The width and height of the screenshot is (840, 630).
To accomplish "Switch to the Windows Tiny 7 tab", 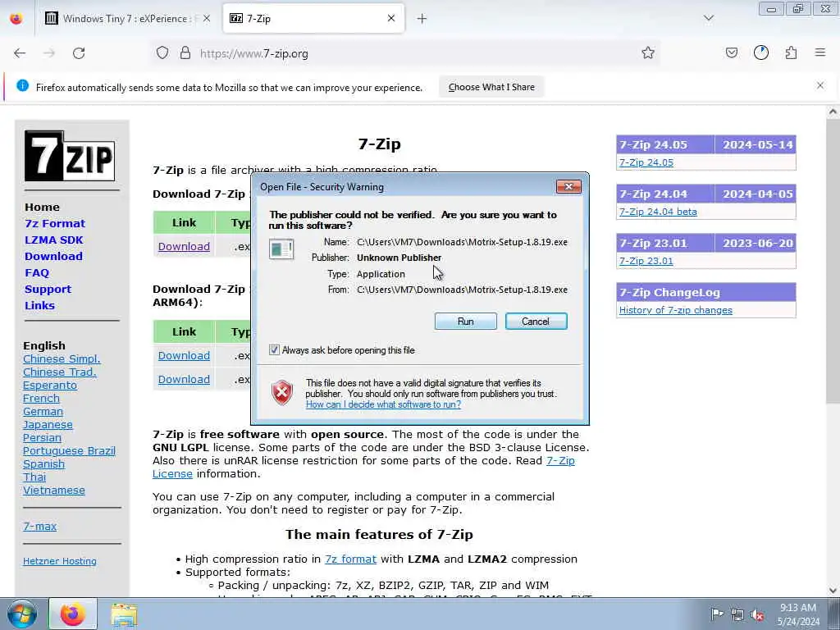I will click(126, 19).
